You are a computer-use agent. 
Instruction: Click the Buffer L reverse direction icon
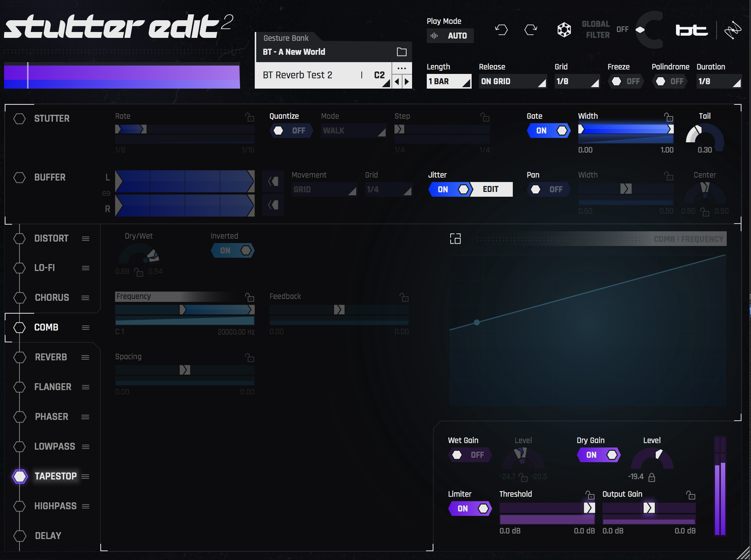click(273, 181)
